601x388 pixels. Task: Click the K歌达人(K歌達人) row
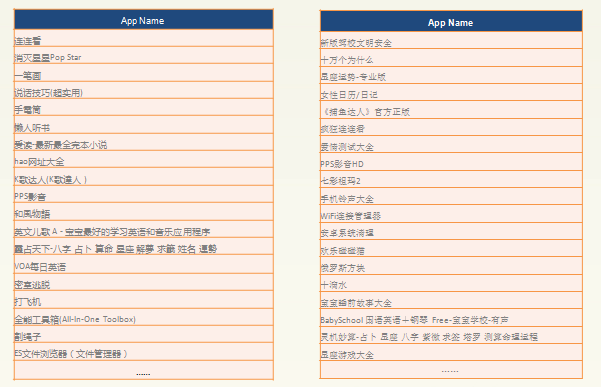tap(143, 177)
